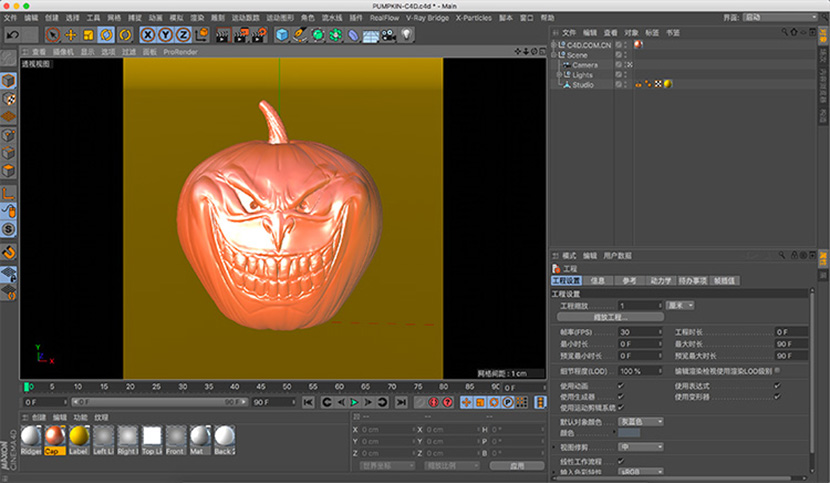Switch to the 动力学 tab
The image size is (830, 483).
click(x=661, y=281)
